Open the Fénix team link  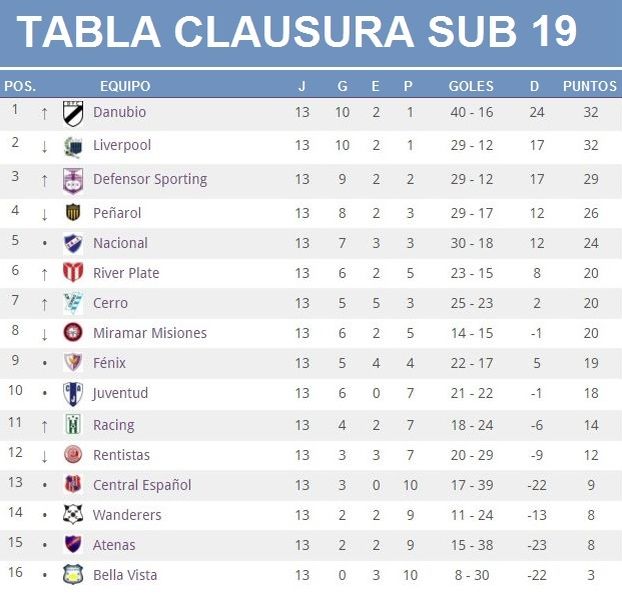pos(109,363)
